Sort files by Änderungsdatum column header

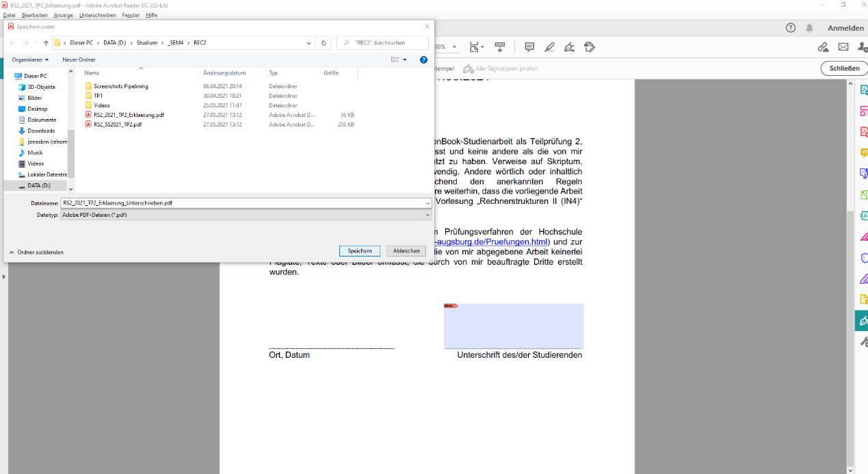pyautogui.click(x=224, y=73)
